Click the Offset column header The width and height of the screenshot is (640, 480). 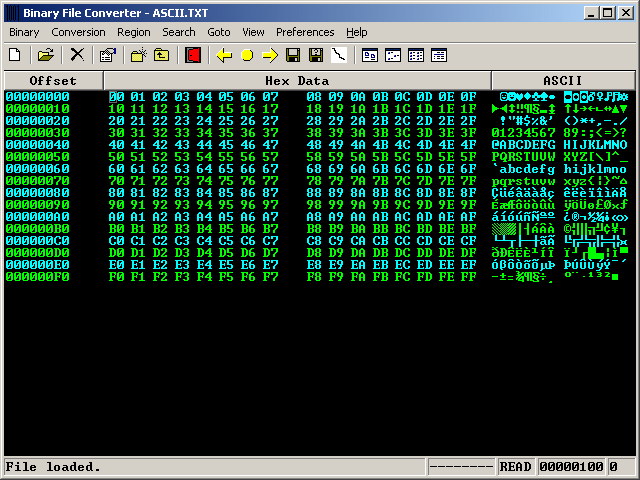pyautogui.click(x=53, y=81)
